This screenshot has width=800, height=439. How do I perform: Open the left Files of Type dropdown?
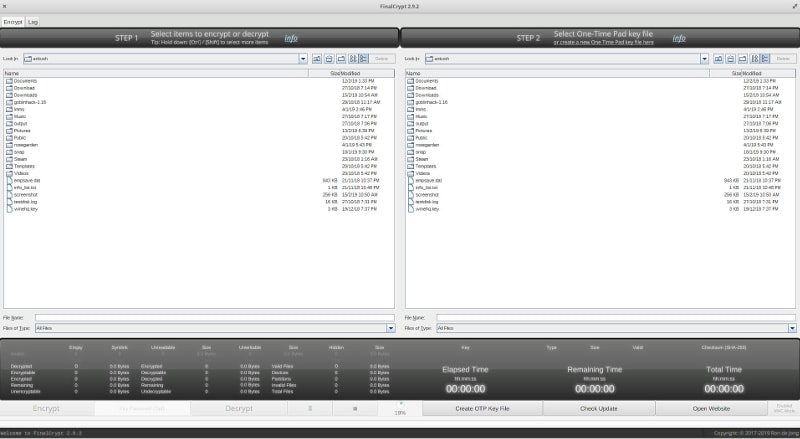point(390,327)
